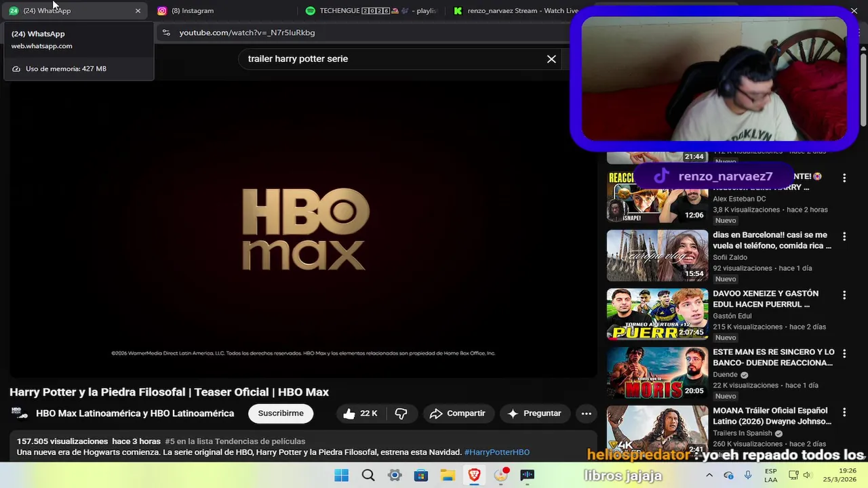This screenshot has width=868, height=488.
Task: Open the Windows Start menu
Action: [341, 475]
